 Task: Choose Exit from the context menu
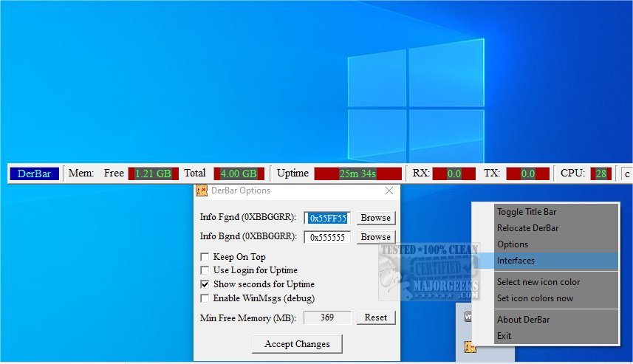556,336
